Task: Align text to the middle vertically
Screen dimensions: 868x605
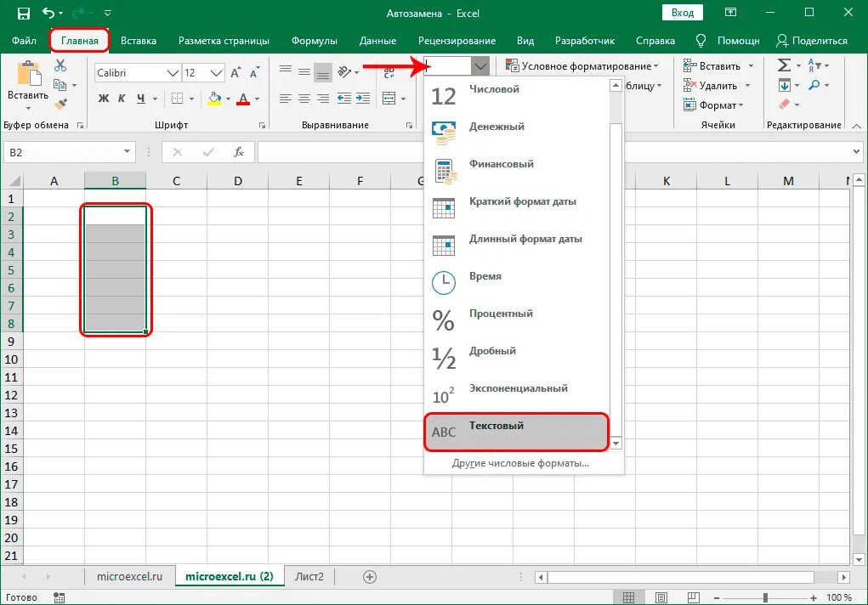Action: (304, 71)
